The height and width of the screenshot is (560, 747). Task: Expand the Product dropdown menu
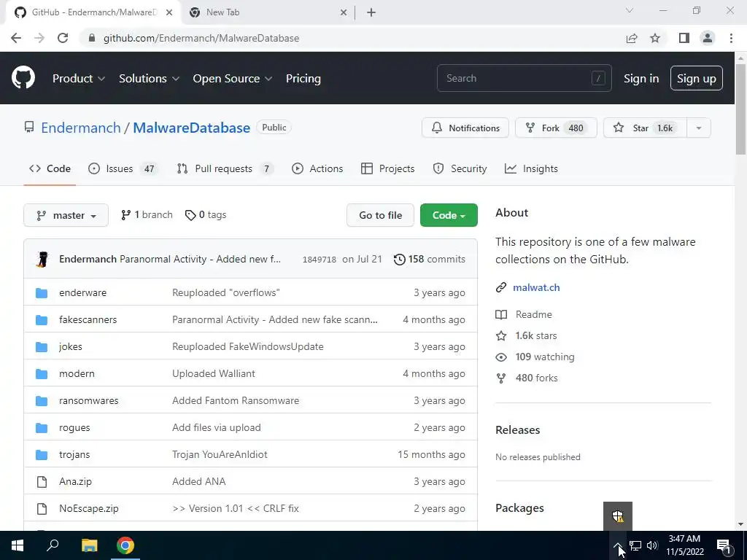point(79,79)
